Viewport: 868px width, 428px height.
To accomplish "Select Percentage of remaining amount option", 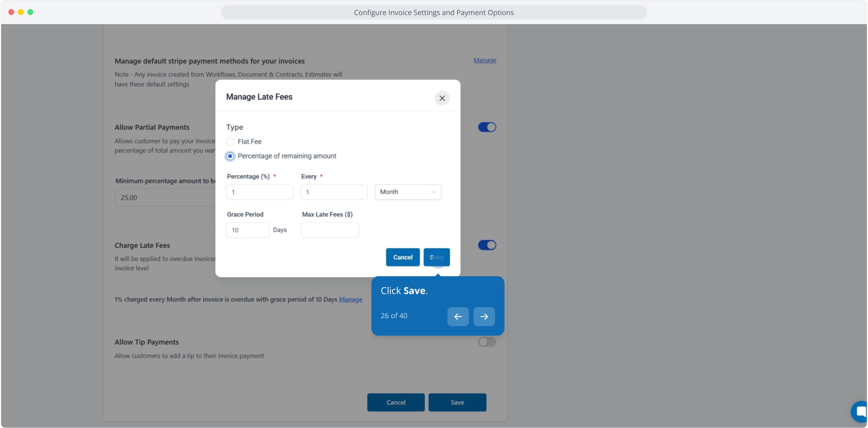I will [230, 156].
